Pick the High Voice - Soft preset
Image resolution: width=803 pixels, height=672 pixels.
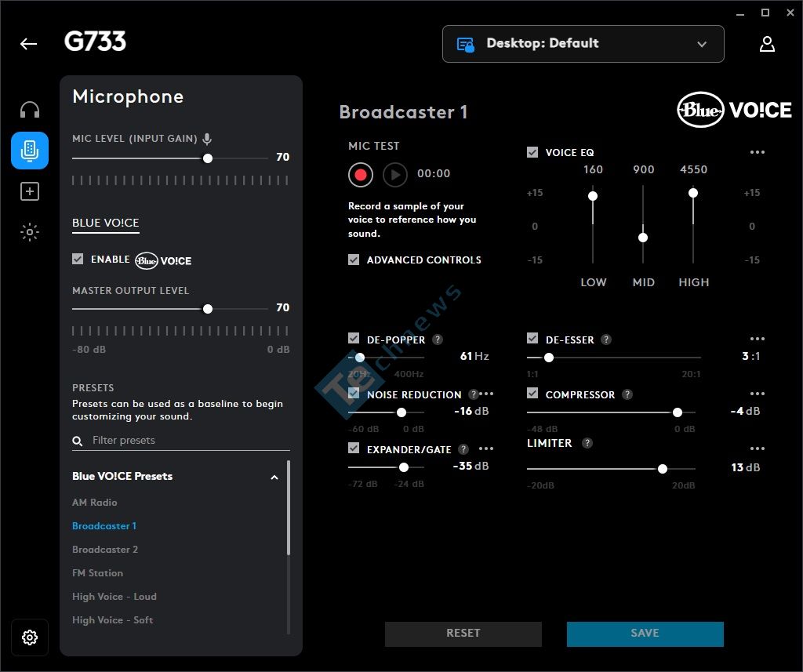point(113,620)
